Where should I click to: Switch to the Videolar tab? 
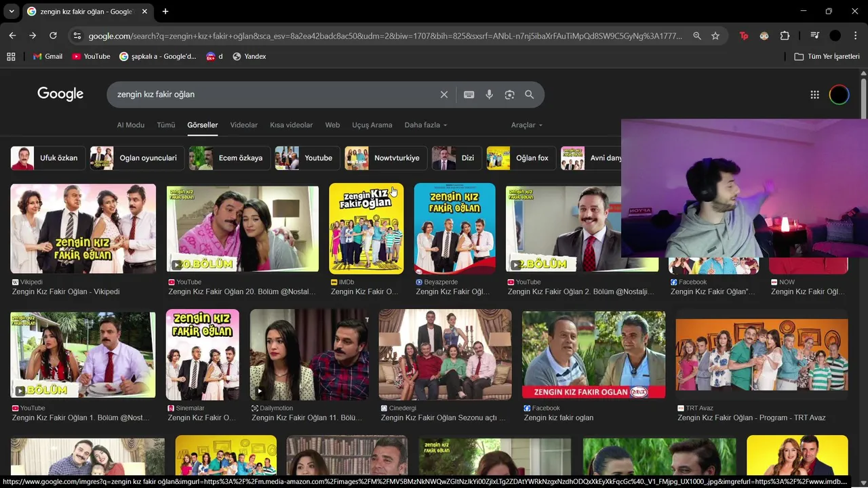pyautogui.click(x=244, y=125)
